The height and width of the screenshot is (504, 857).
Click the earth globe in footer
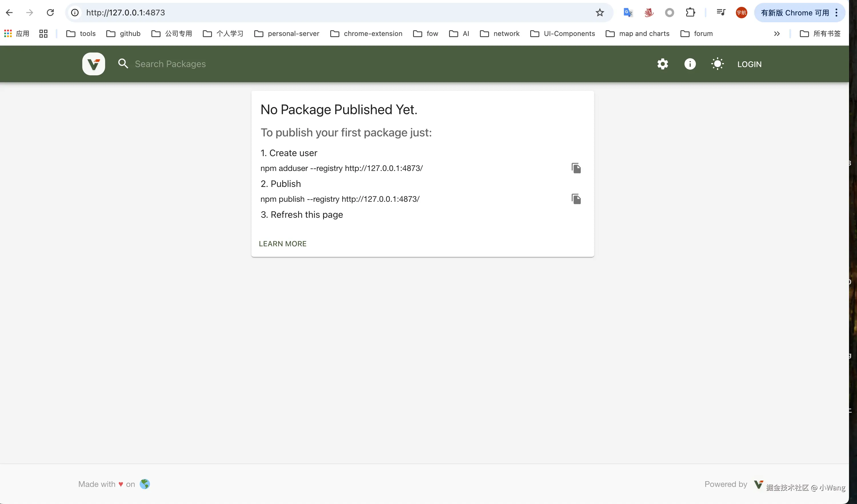145,484
